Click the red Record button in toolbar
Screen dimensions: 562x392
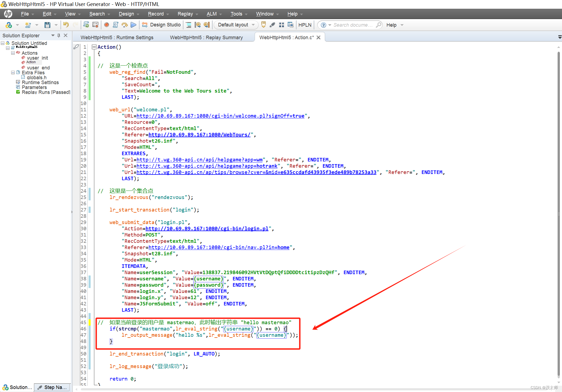coord(107,25)
